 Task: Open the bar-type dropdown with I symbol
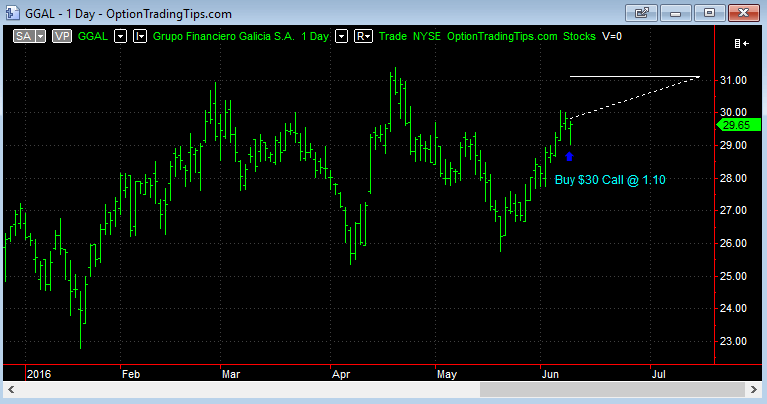click(x=140, y=36)
